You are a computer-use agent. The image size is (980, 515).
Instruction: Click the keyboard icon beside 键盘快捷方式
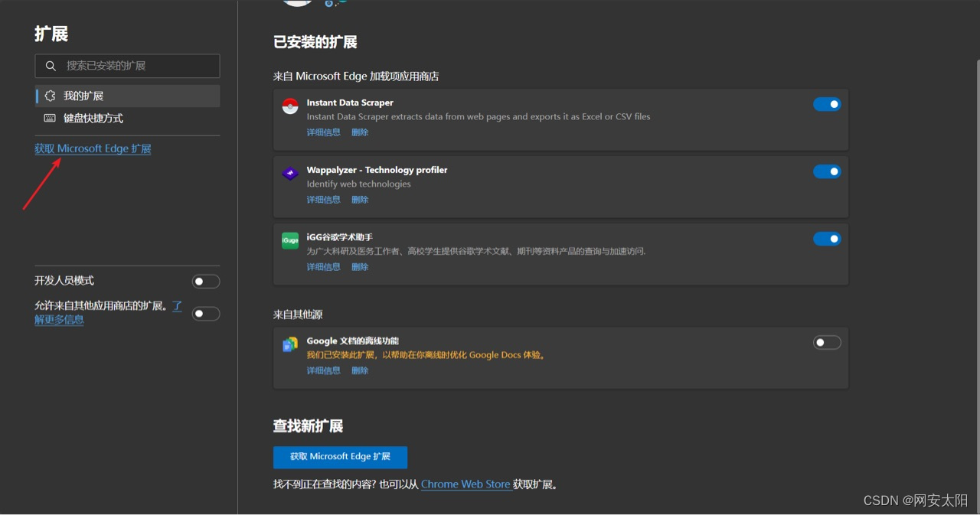pos(50,118)
